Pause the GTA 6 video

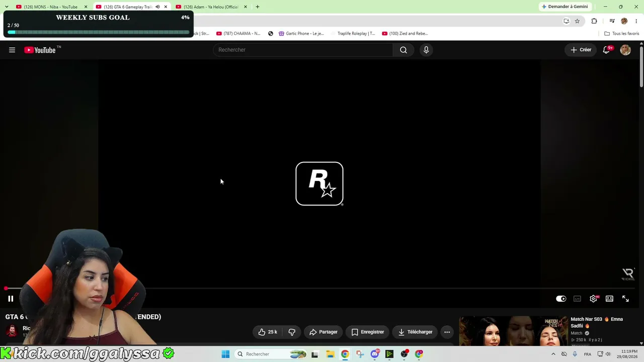pos(11,299)
